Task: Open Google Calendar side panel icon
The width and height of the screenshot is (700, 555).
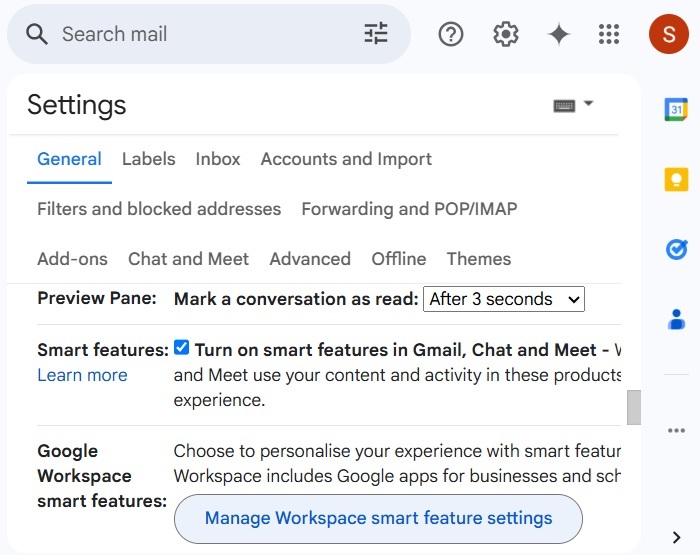Action: (676, 109)
